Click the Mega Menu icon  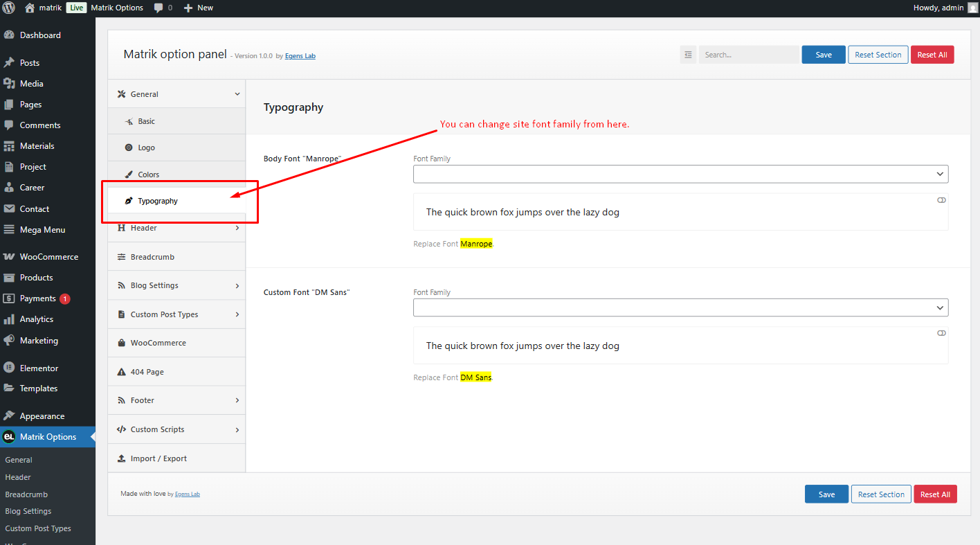pyautogui.click(x=9, y=229)
